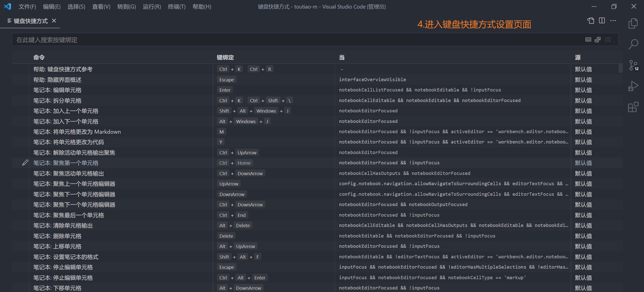
Task: Click the 命令 column header
Action: (x=39, y=58)
